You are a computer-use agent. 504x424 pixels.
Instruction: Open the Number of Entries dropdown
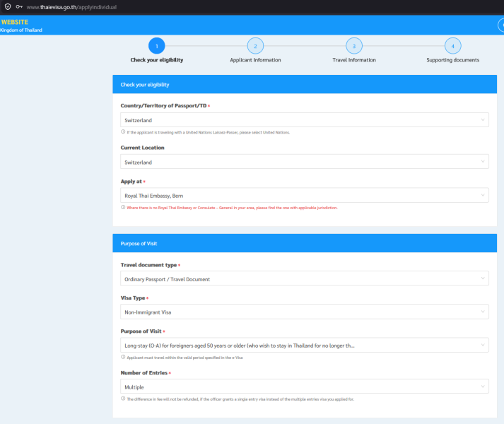(x=305, y=387)
